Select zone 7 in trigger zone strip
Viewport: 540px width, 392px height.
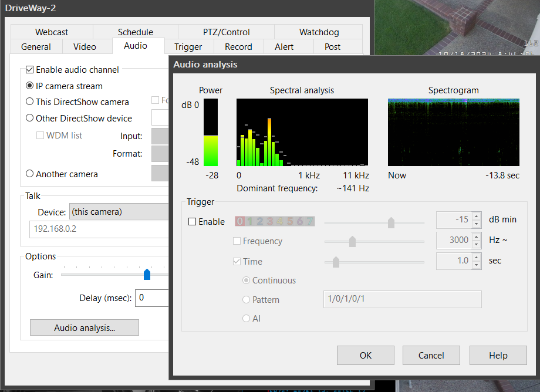(310, 221)
